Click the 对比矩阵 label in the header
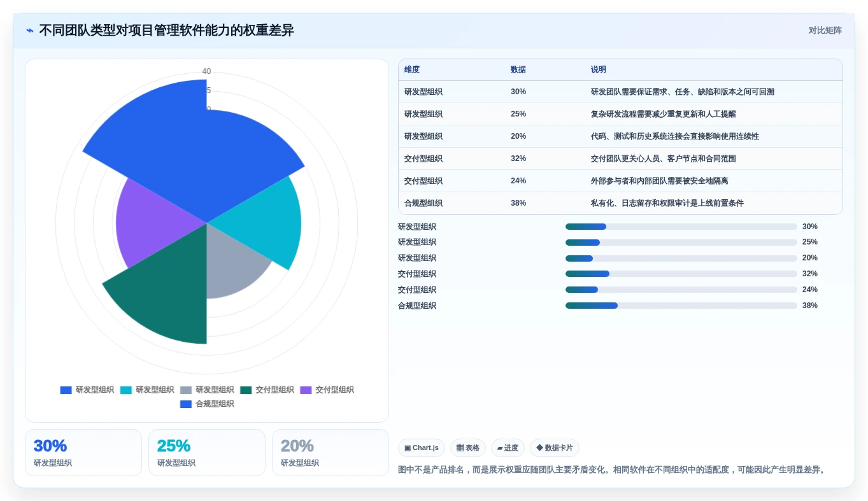 coord(825,31)
